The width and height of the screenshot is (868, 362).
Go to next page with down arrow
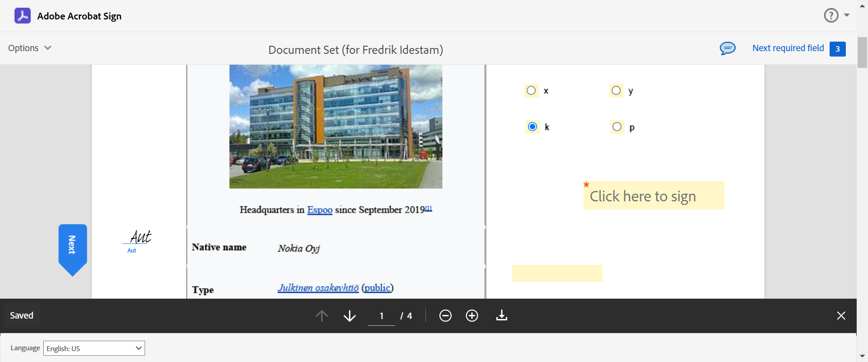[x=349, y=315]
